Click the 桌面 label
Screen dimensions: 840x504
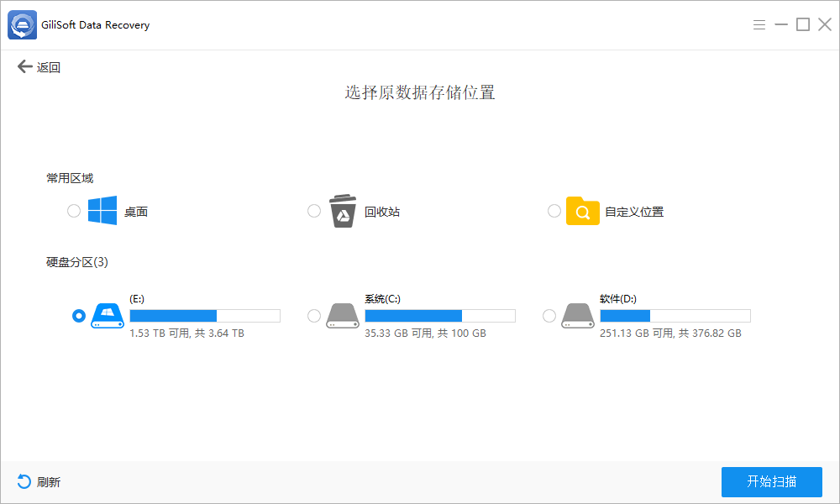click(136, 212)
